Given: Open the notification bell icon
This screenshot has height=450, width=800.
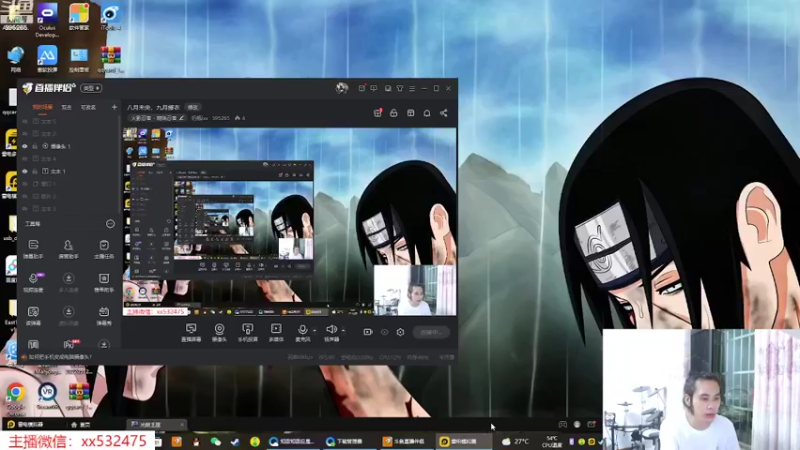Looking at the screenshot, I should (427, 113).
